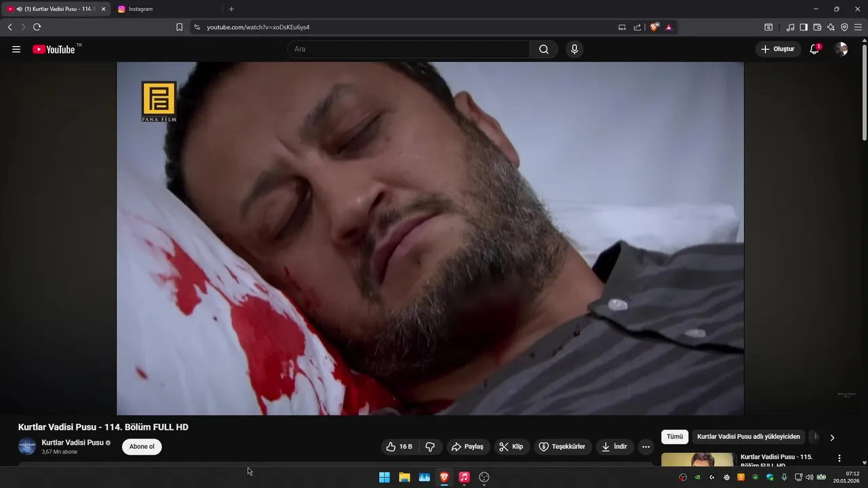Open Leo AI sparkle icon
This screenshot has height=488, width=868.
click(x=831, y=27)
